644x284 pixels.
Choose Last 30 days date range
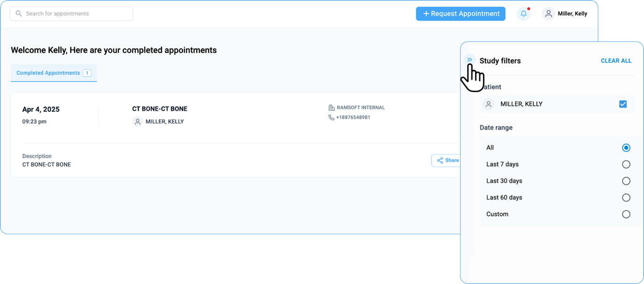pos(626,181)
